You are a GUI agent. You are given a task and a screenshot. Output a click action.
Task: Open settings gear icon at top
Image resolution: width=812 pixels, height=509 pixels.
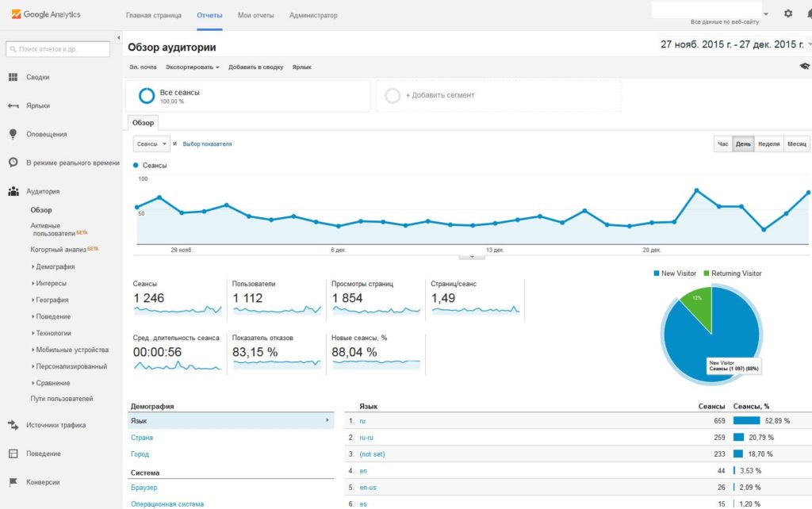pos(788,13)
